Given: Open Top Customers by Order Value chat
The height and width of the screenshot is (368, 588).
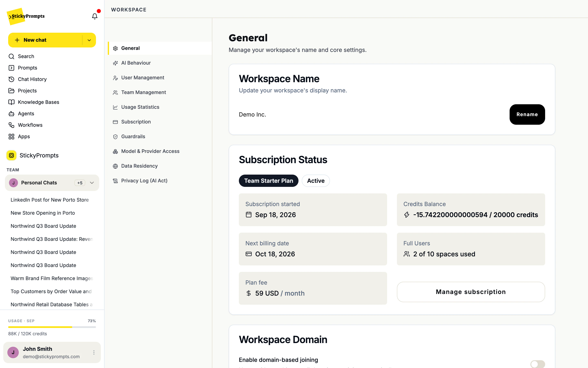Looking at the screenshot, I should tap(51, 292).
